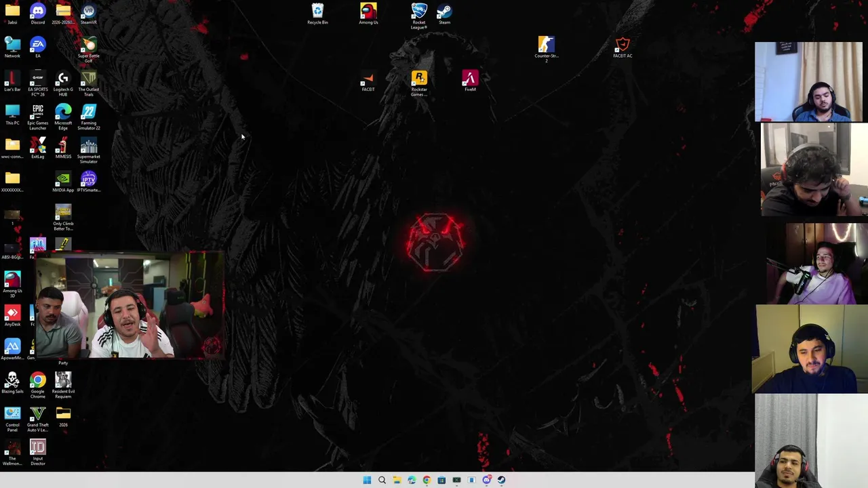The image size is (868, 488).
Task: Launch The Outlast Trials icon
Action: (x=88, y=83)
